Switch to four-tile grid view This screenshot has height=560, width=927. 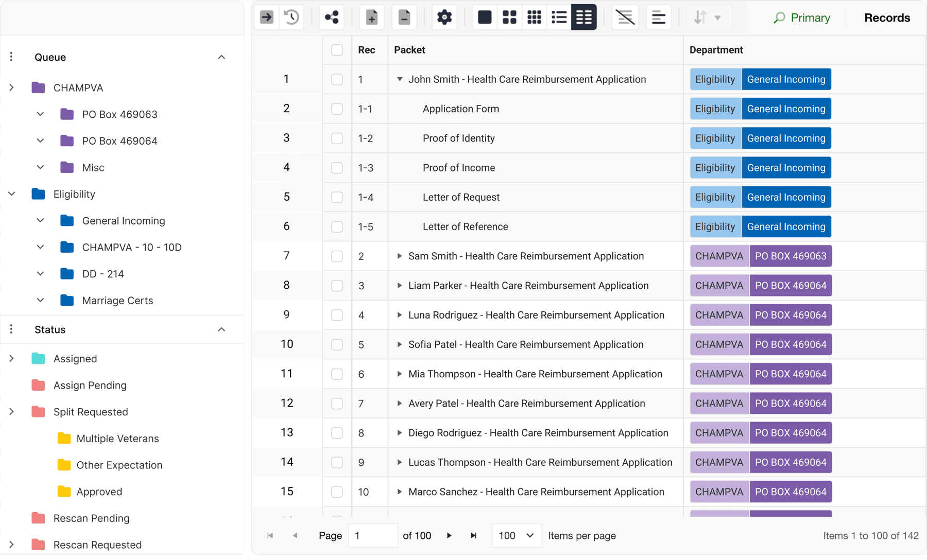tap(509, 17)
